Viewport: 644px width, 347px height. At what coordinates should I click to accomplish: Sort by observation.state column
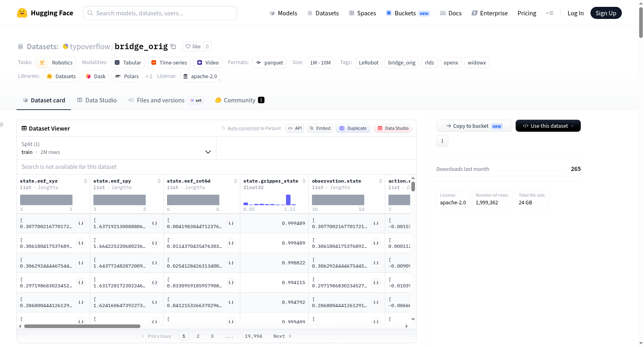pyautogui.click(x=380, y=181)
